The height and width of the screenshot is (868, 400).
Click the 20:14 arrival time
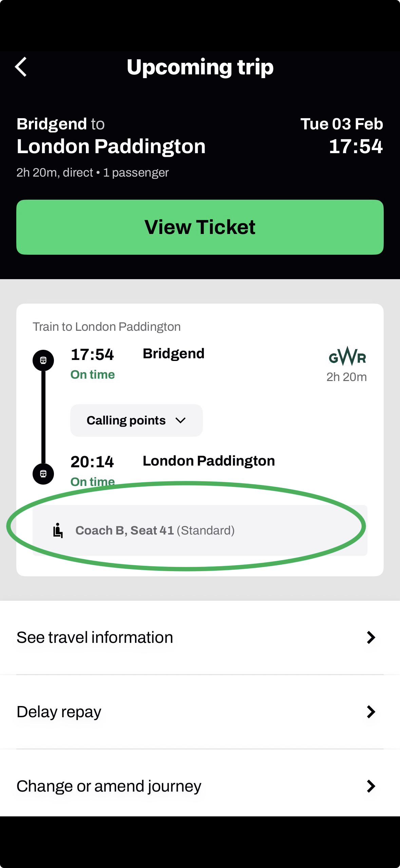(x=92, y=462)
